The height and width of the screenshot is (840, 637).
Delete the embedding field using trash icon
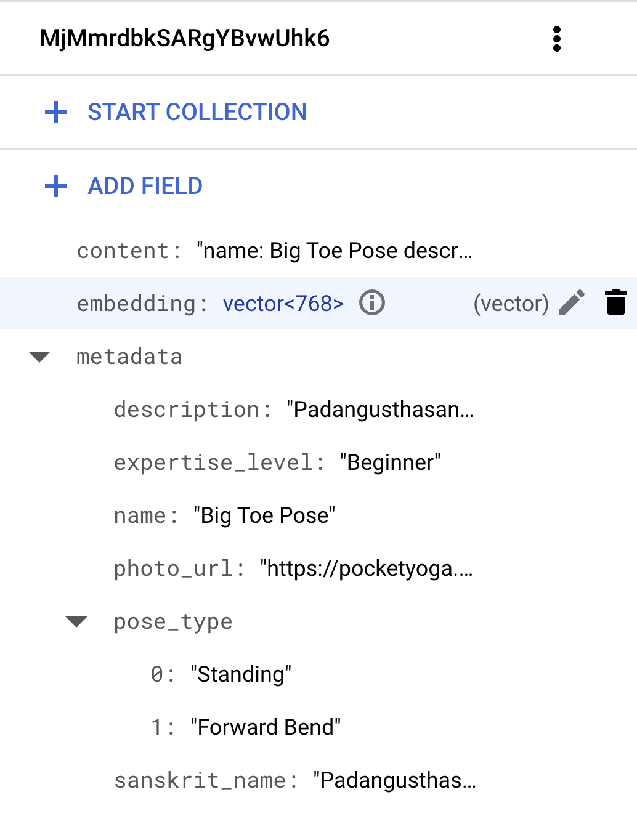click(x=615, y=303)
